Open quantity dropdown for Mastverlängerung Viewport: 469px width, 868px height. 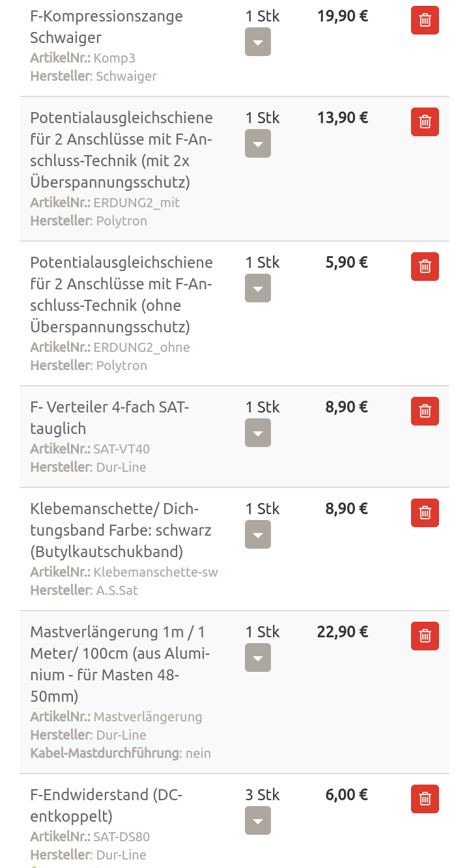coord(258,658)
